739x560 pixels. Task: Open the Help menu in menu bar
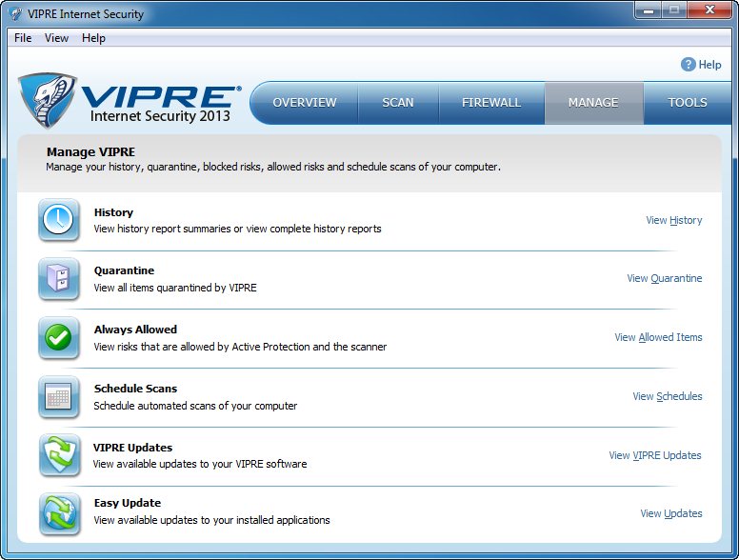tap(93, 38)
